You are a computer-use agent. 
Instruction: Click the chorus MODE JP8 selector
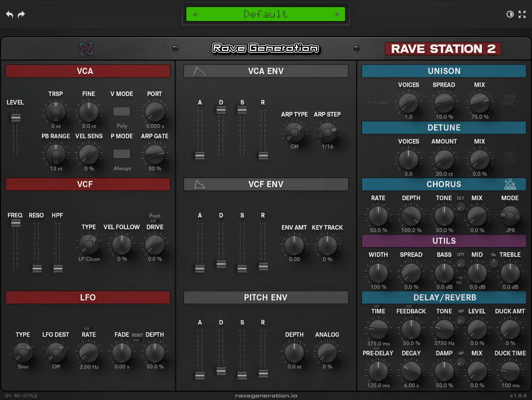510,215
